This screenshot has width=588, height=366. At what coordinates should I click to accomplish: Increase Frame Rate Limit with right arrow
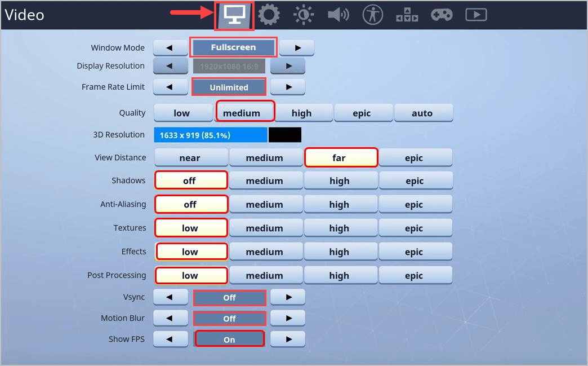click(288, 87)
